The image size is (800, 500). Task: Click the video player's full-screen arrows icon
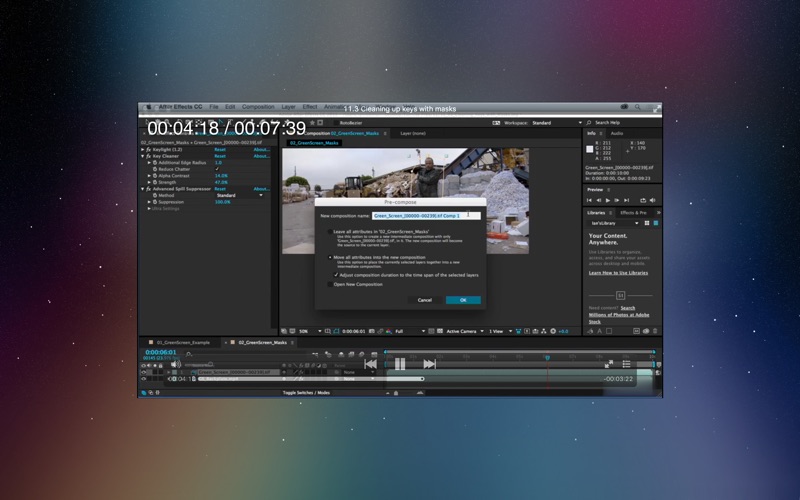point(609,364)
